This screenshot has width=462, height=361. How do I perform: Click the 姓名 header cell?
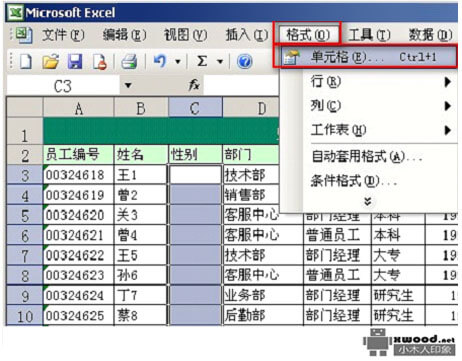click(x=141, y=155)
